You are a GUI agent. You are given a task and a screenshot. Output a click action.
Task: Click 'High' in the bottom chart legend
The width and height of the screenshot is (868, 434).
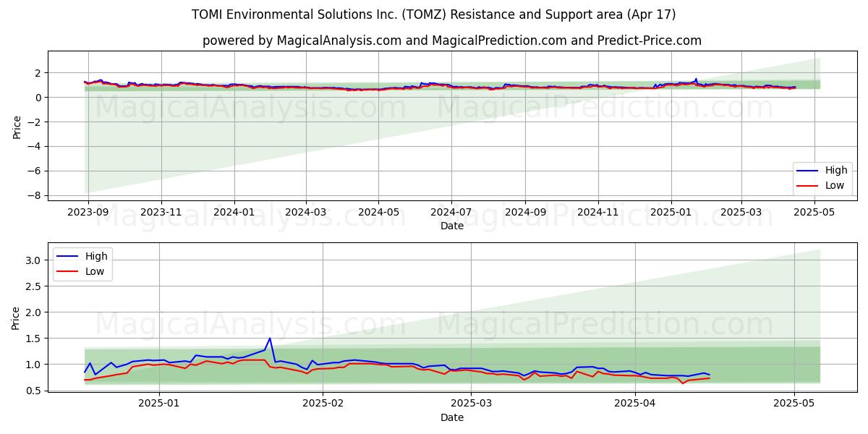click(x=96, y=256)
